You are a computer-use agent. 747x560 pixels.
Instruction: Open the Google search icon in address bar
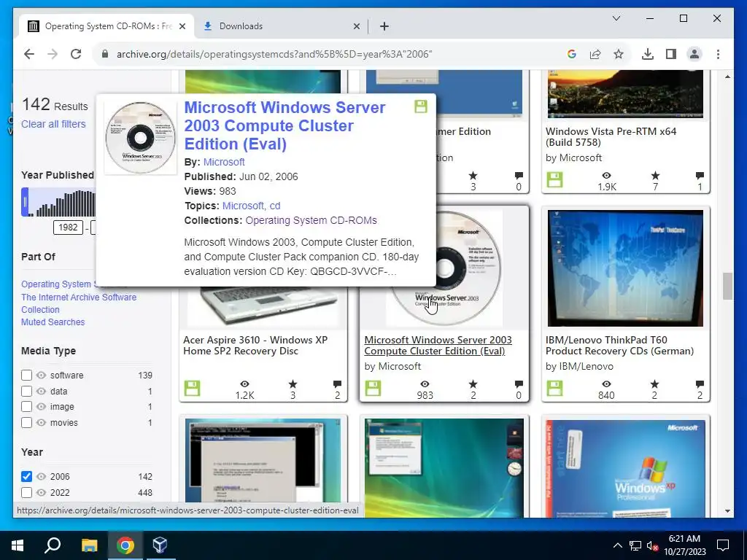572,54
